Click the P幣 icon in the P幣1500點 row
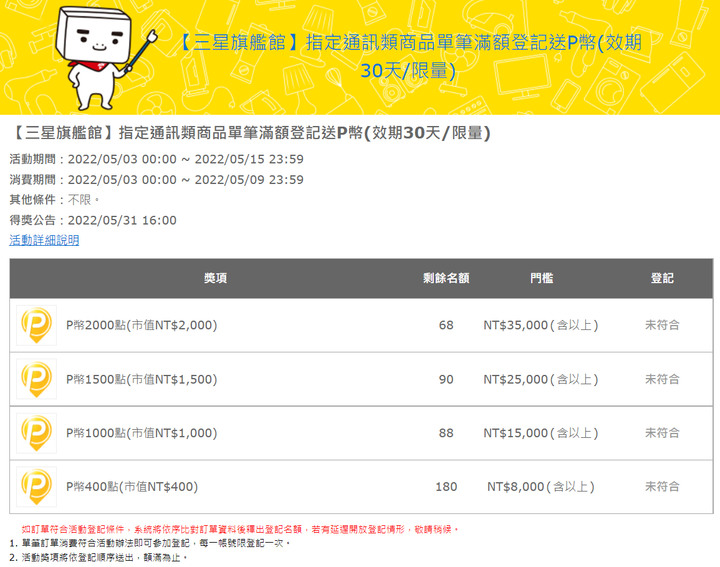720x567 pixels. pos(36,379)
